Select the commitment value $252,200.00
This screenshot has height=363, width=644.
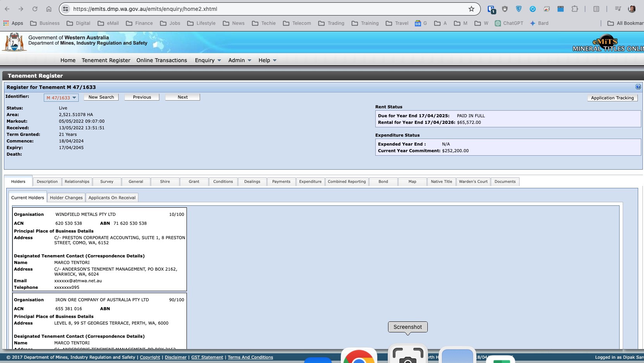(x=456, y=151)
